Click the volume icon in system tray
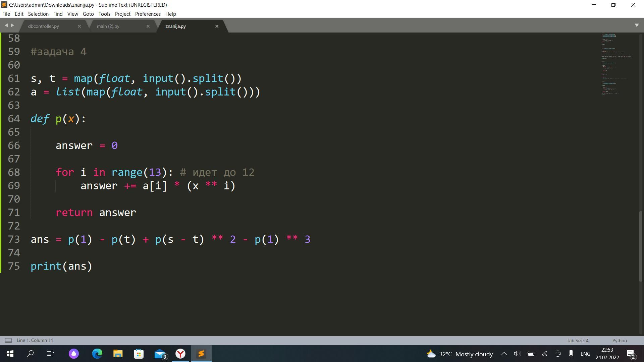Screen dimensions: 644x362 517,354
